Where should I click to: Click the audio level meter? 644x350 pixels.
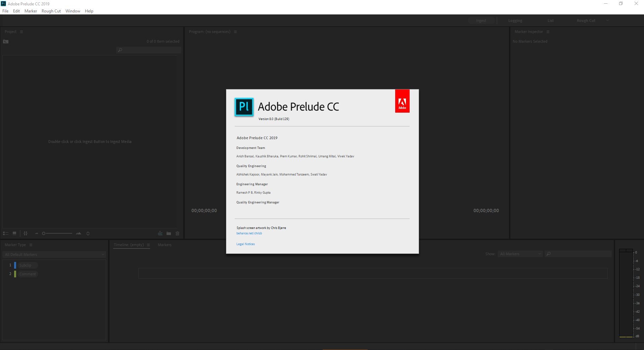626,293
